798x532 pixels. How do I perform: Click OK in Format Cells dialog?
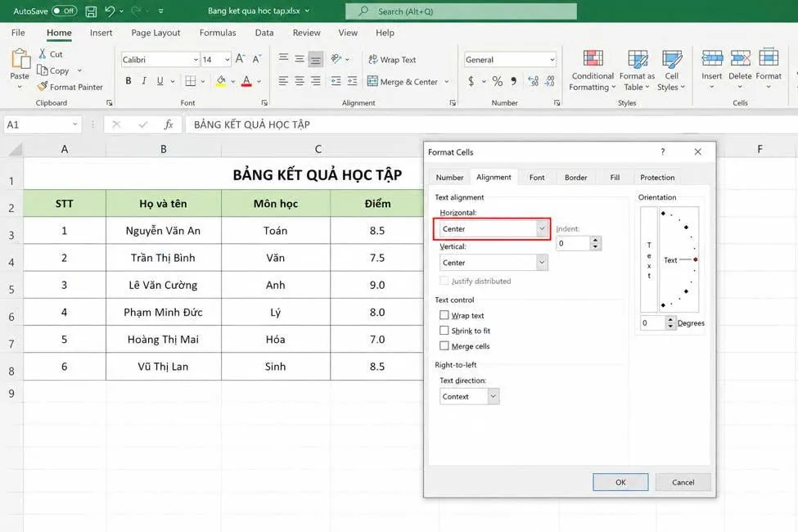coord(620,482)
